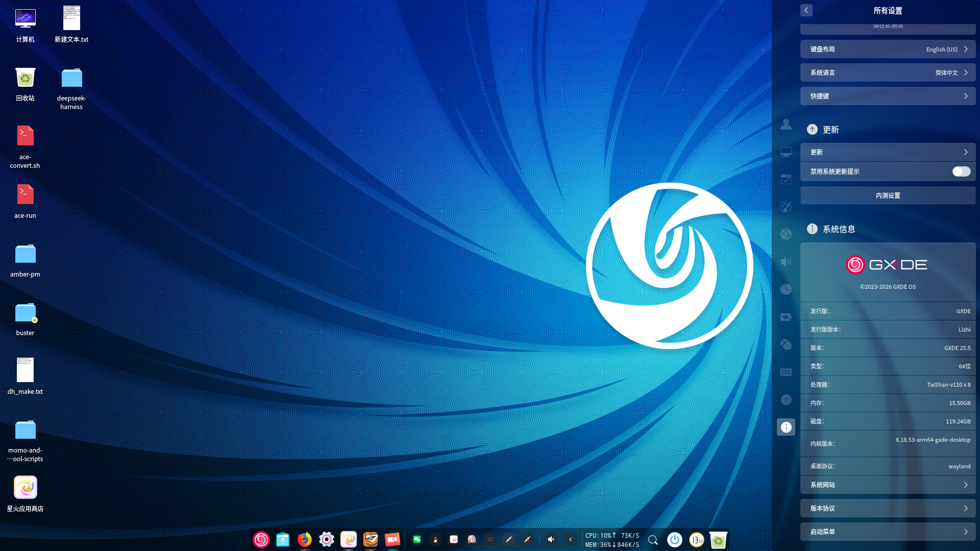Screen dimensions: 980x551
Task: Expand the Boot Menu row
Action: point(888,532)
